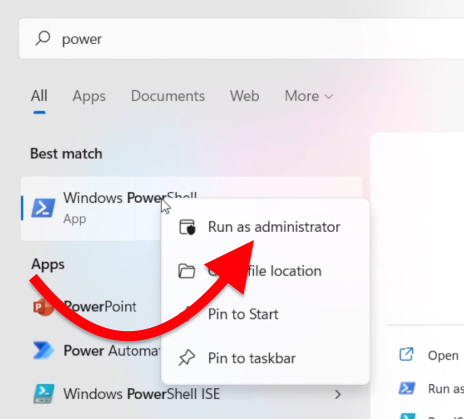Click the pin icon beside Pin to taskbar
464x419 pixels.
187,358
